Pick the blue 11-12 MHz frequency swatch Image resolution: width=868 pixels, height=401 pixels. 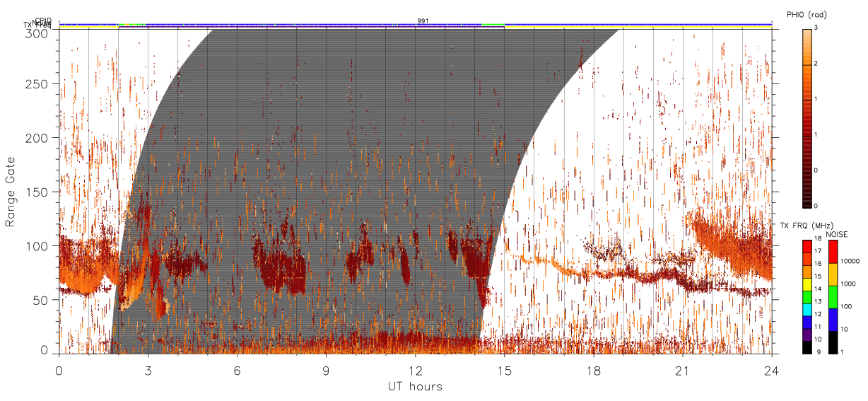click(x=807, y=322)
